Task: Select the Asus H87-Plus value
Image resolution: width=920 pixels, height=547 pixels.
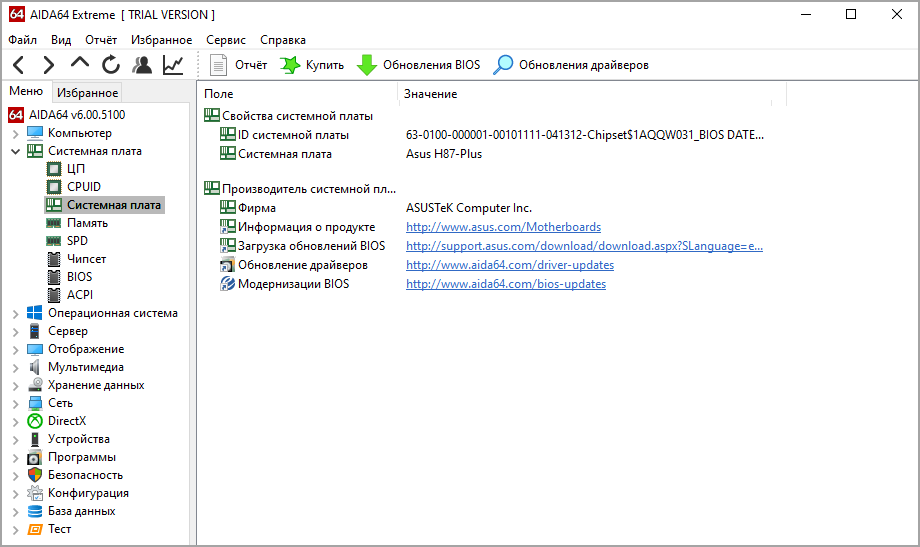Action: 444,154
